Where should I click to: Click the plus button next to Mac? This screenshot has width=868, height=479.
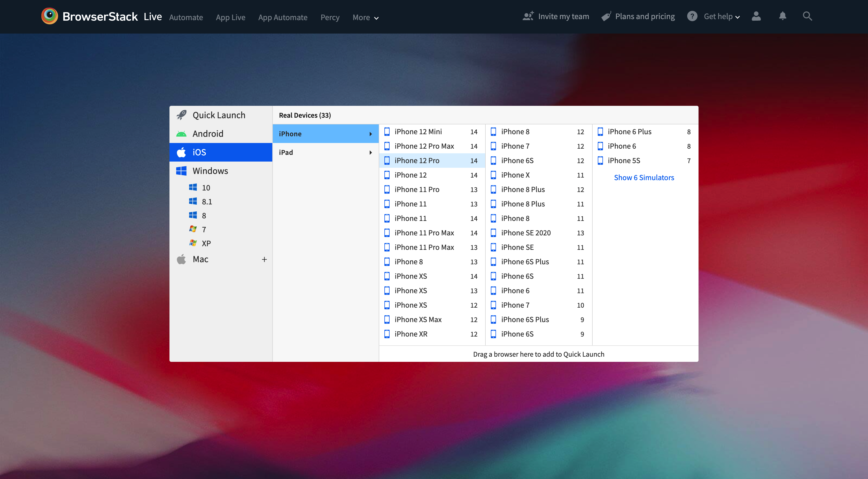tap(265, 259)
